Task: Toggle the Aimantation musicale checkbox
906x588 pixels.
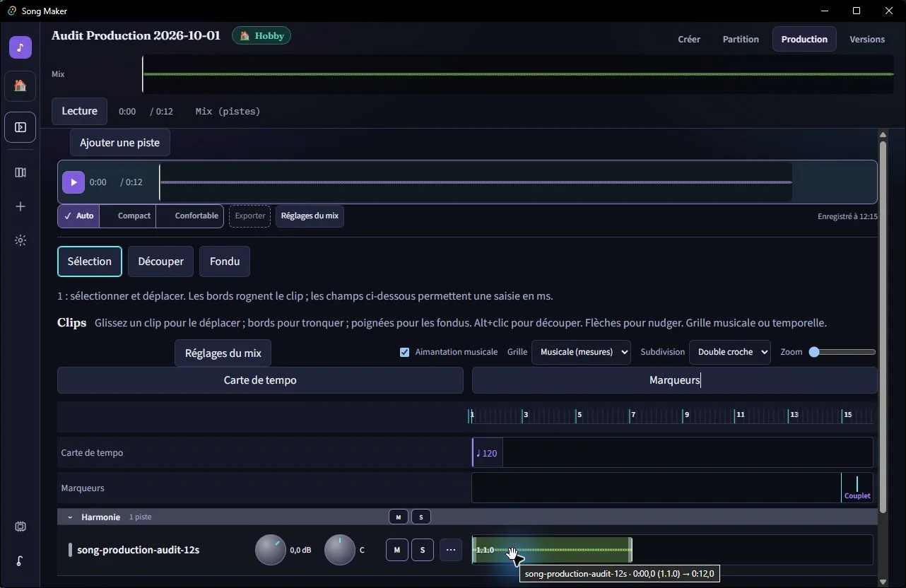Action: (405, 352)
